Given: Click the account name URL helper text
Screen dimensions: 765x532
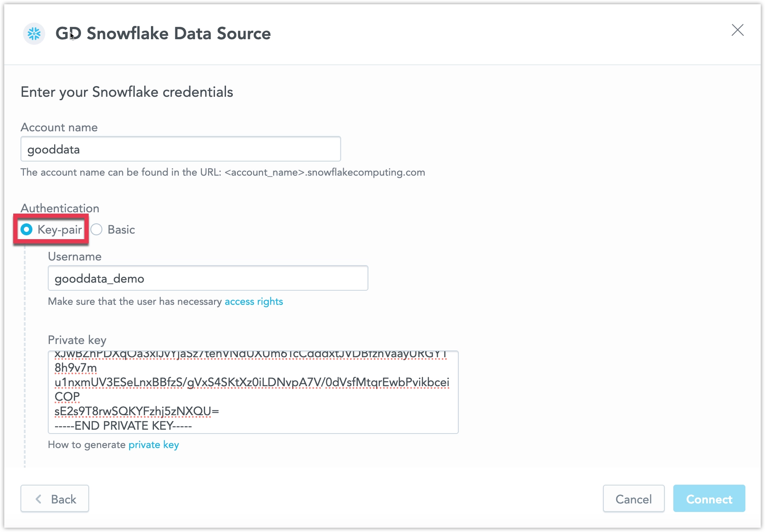Looking at the screenshot, I should tap(223, 172).
